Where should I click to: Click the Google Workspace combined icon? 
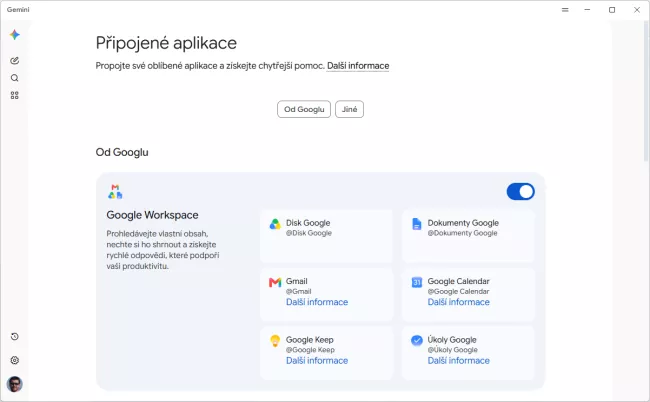[115, 191]
